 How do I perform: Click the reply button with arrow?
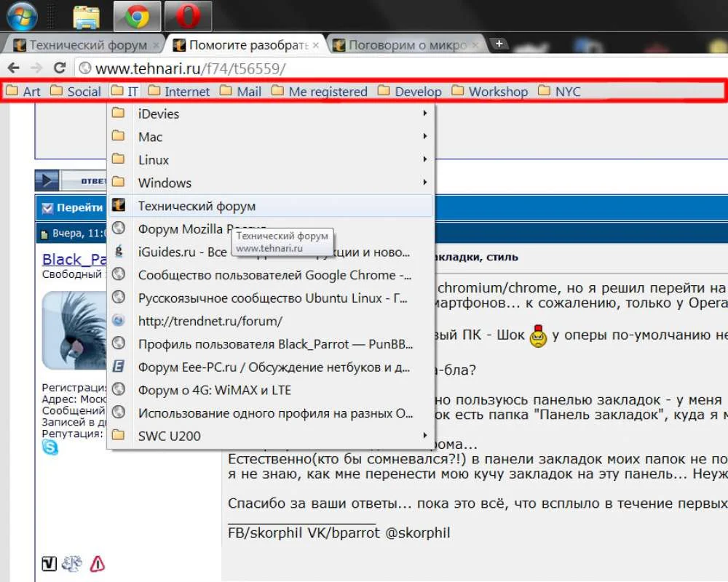(71, 180)
